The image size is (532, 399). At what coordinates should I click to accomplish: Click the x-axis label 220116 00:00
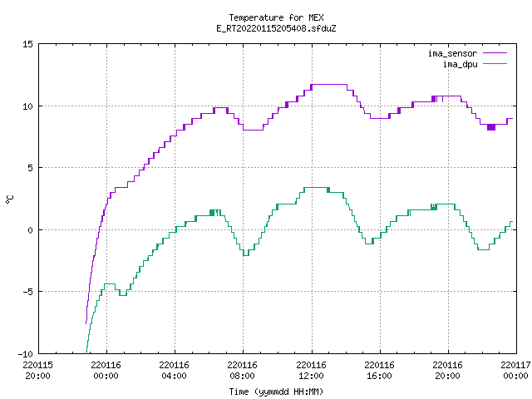point(106,371)
